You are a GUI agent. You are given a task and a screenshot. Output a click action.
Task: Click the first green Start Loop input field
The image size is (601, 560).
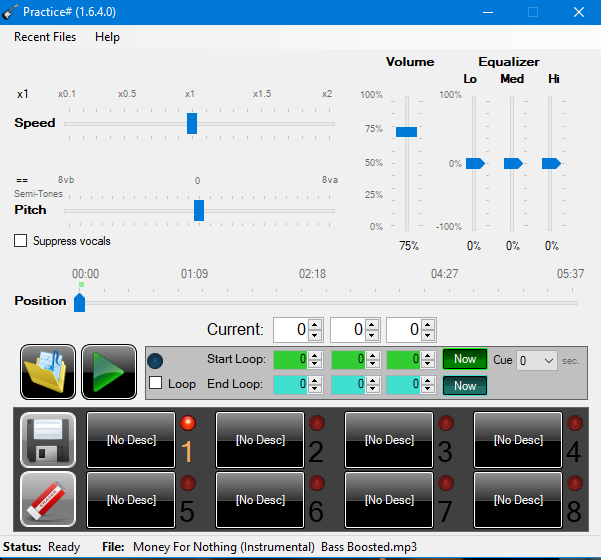291,360
